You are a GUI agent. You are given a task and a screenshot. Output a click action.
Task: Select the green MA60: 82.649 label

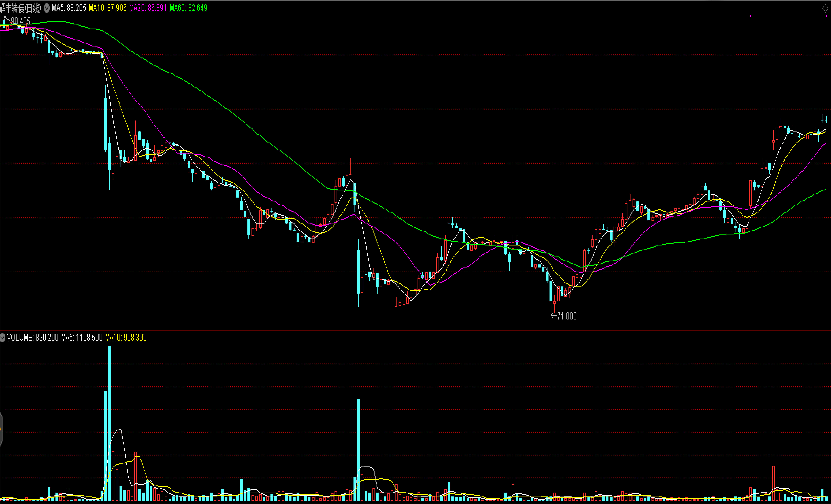(x=188, y=8)
